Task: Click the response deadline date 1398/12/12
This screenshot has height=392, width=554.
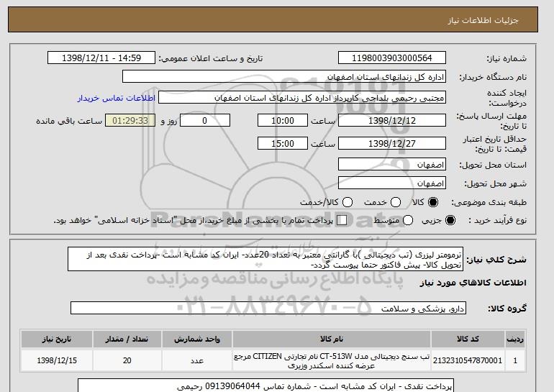Action: pyautogui.click(x=392, y=120)
